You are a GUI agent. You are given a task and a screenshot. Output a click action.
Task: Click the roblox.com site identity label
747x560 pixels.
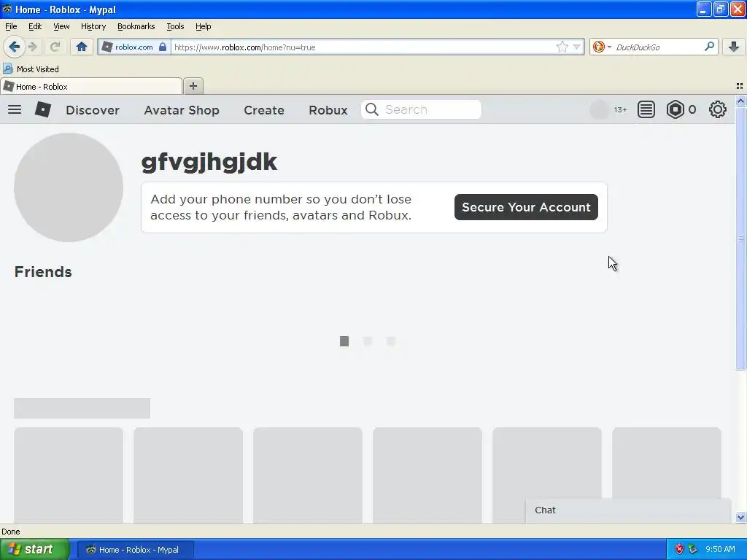pos(134,47)
